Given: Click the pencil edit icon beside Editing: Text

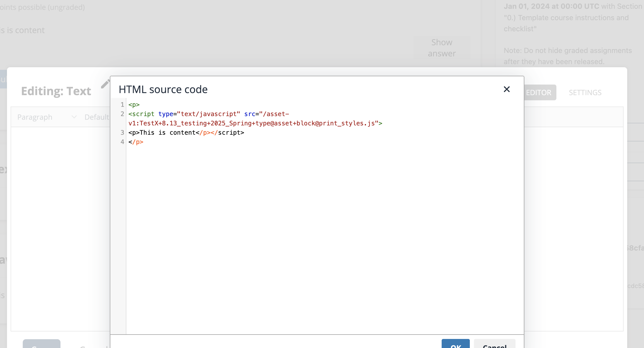Looking at the screenshot, I should (105, 84).
